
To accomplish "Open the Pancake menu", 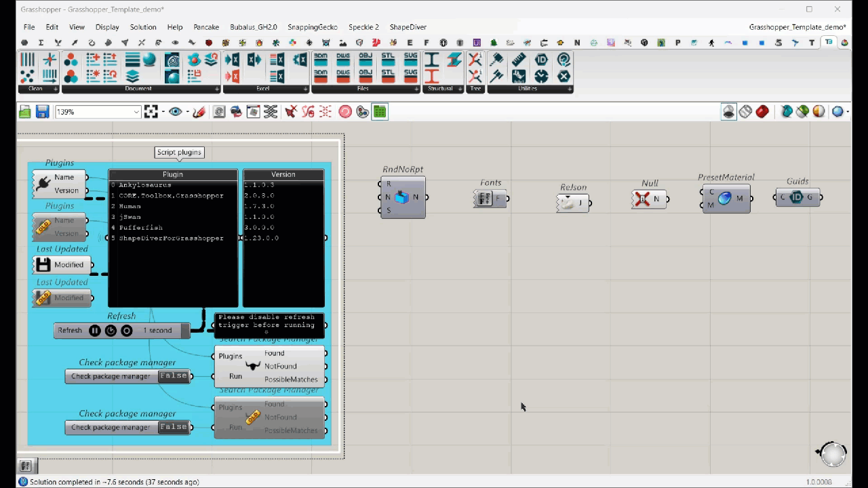I will [206, 27].
